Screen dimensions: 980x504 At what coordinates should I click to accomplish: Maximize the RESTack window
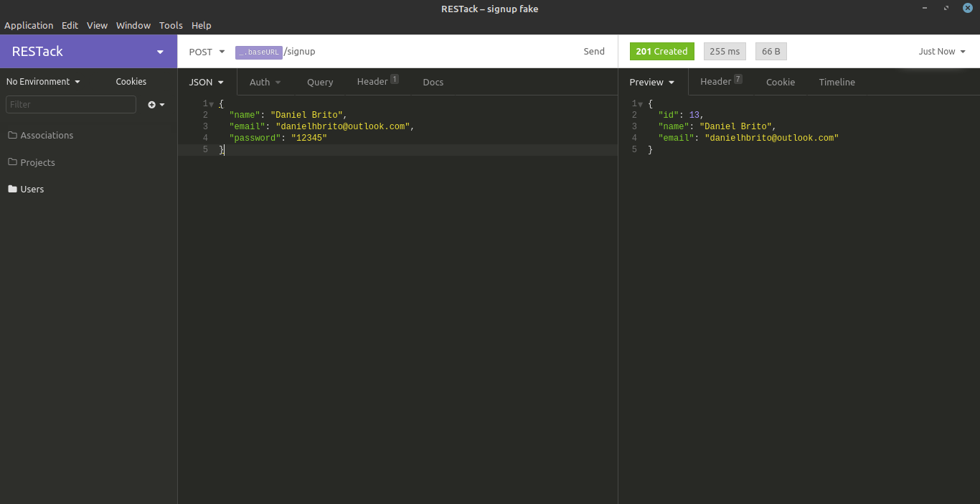tap(946, 8)
